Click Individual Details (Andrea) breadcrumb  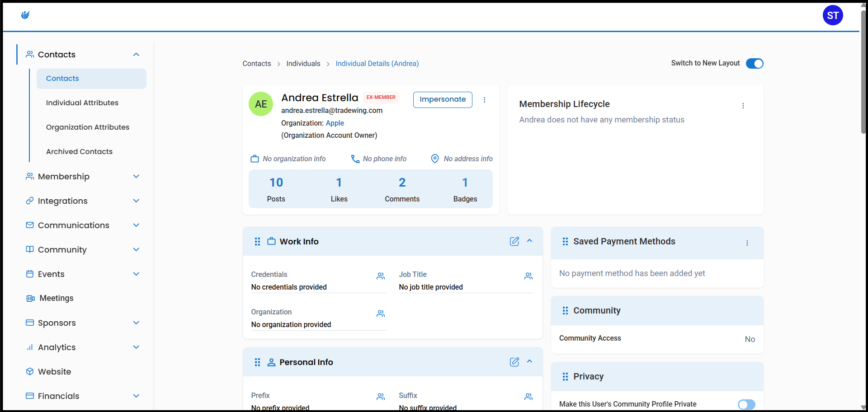377,64
